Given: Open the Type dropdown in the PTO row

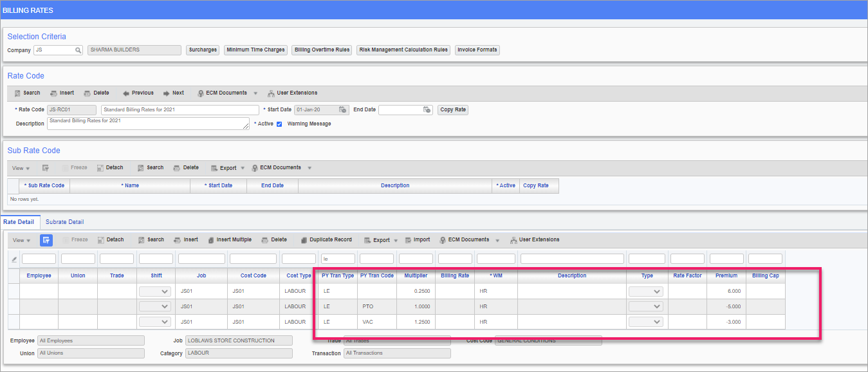Looking at the screenshot, I should pyautogui.click(x=646, y=306).
